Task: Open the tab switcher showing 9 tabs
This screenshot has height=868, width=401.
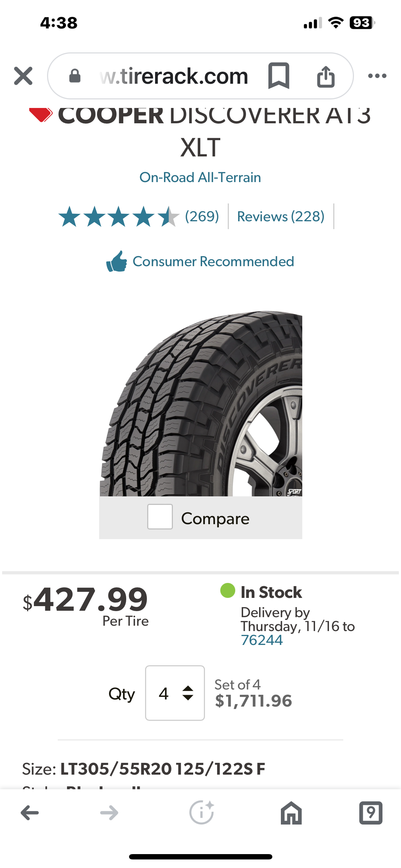Action: pos(371,813)
